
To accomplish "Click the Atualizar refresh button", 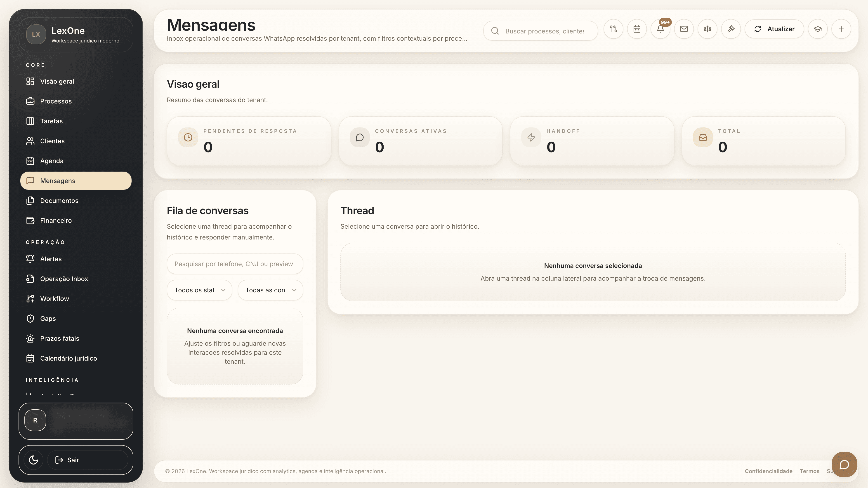I will tap(774, 29).
